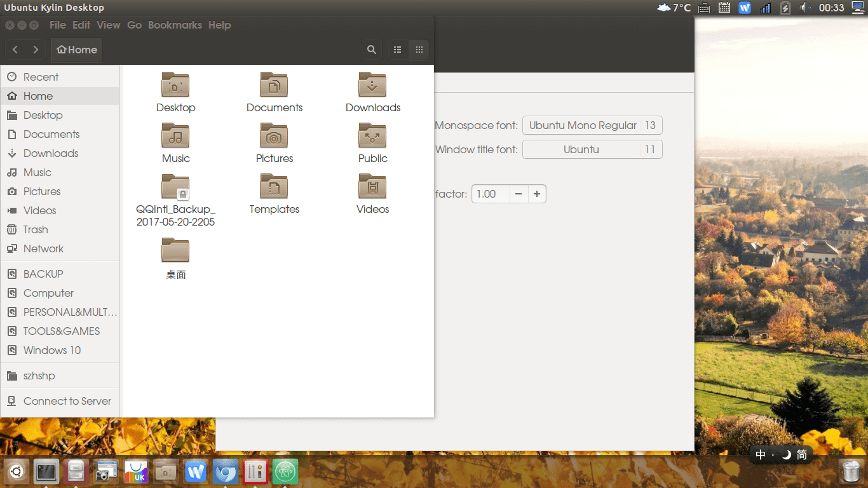Open the Bookmarks menu

(x=175, y=25)
